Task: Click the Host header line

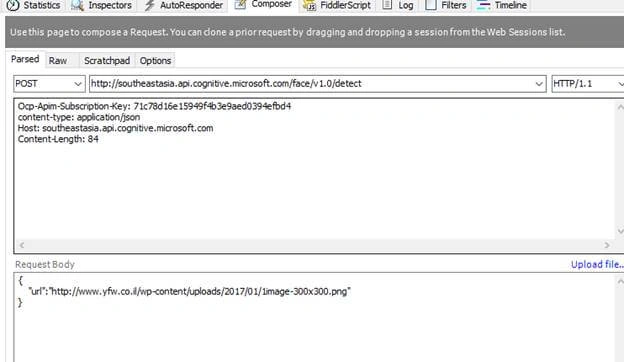Action: [115, 128]
